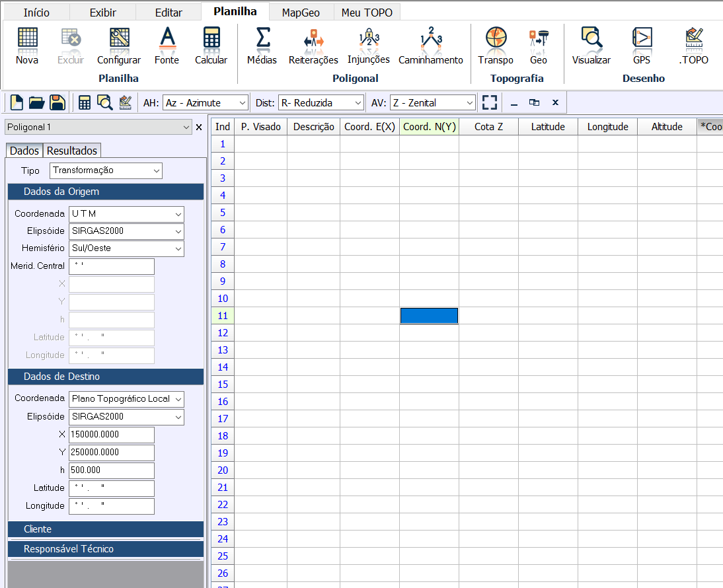Expand the Tipo Transformação dropdown

106,170
